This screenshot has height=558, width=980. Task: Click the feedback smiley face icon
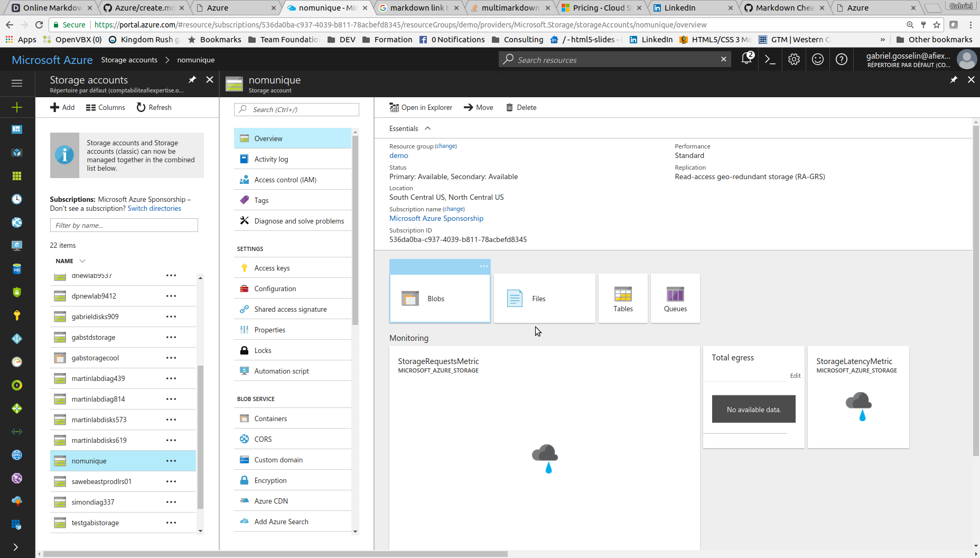click(x=818, y=60)
